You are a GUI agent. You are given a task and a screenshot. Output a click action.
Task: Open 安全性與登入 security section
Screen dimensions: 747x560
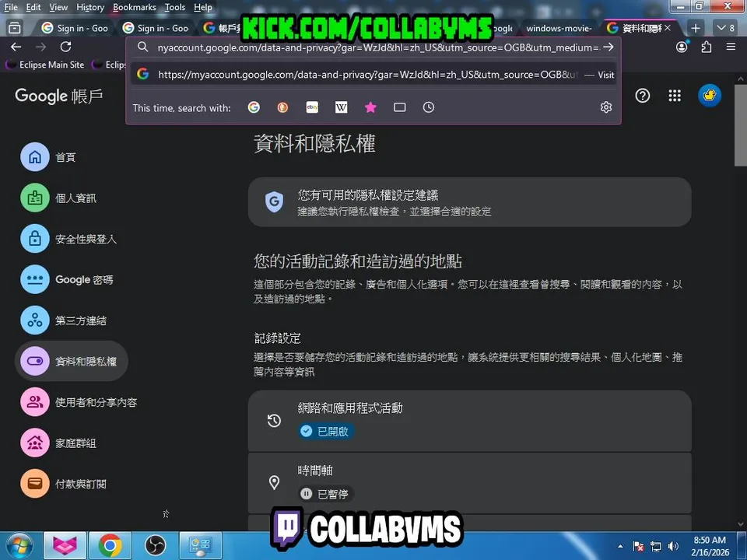68,239
